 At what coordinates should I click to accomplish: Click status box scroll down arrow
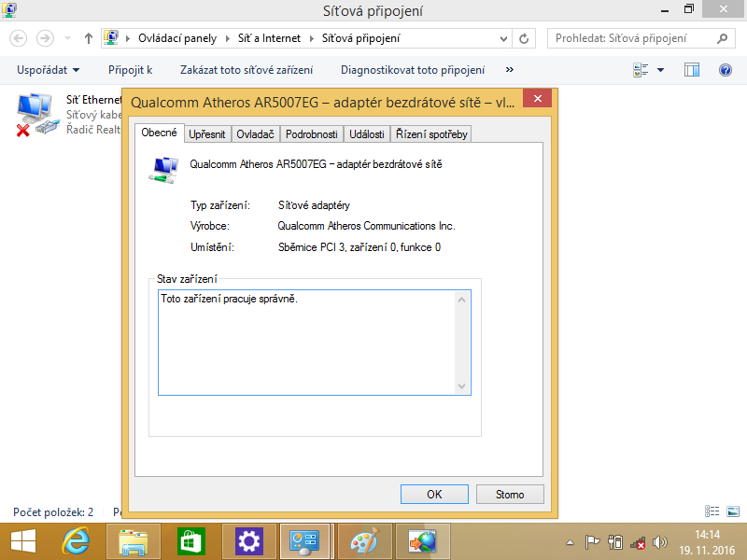[461, 385]
